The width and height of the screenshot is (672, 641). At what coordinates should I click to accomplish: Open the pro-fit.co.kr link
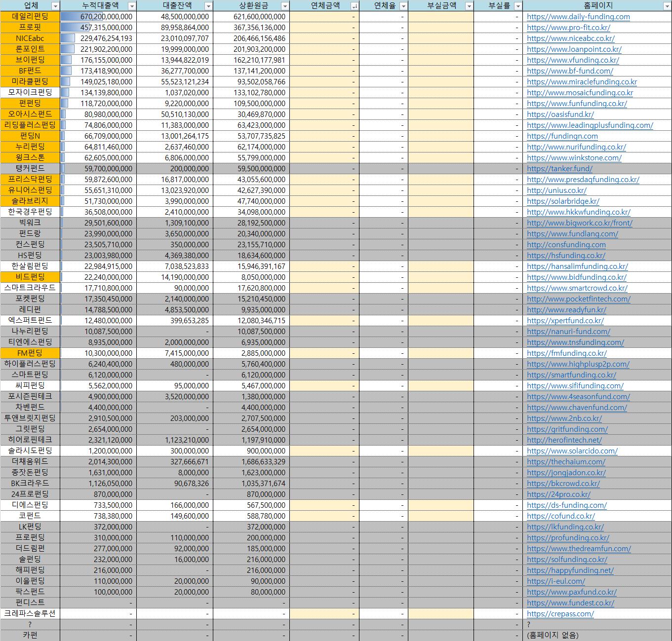[568, 28]
